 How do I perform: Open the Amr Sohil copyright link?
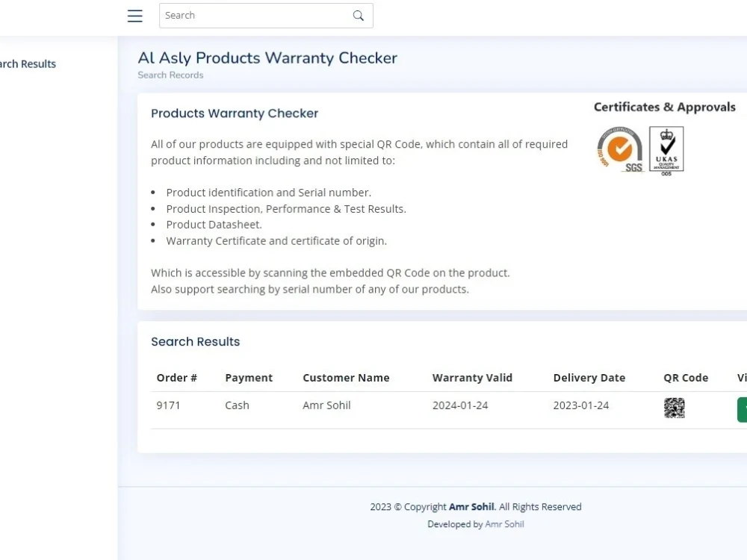point(471,506)
